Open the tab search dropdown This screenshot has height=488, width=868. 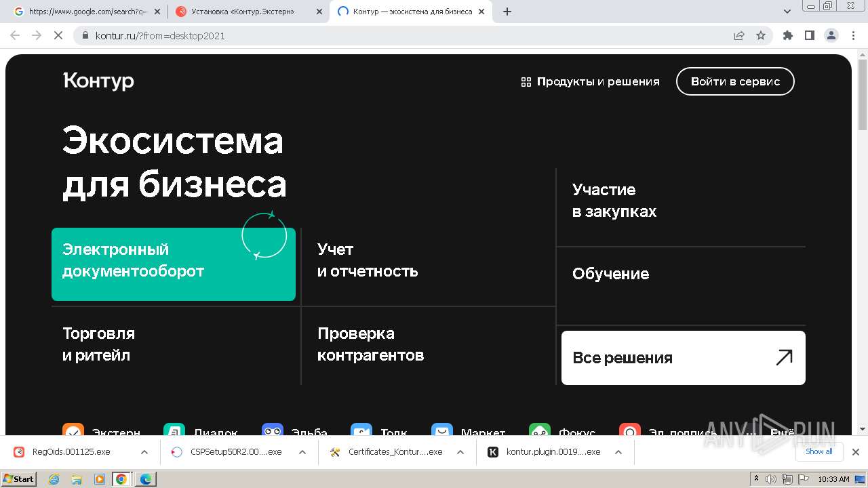tap(787, 12)
